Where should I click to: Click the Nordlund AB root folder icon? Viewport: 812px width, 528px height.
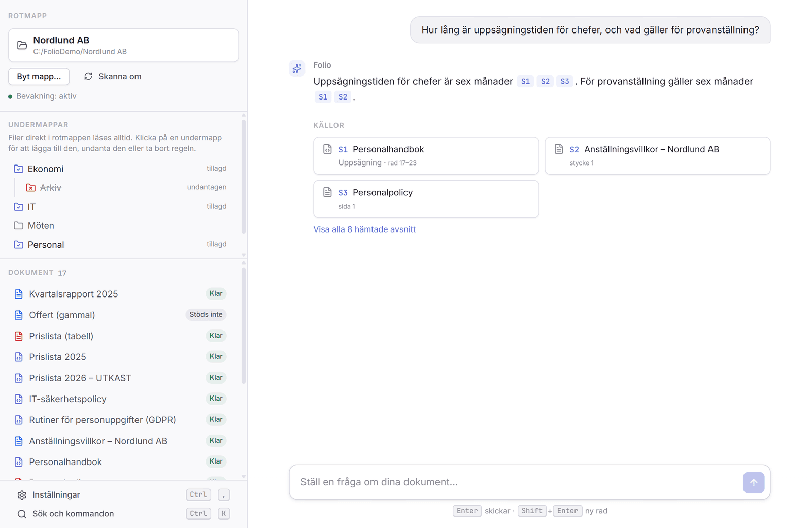(22, 45)
